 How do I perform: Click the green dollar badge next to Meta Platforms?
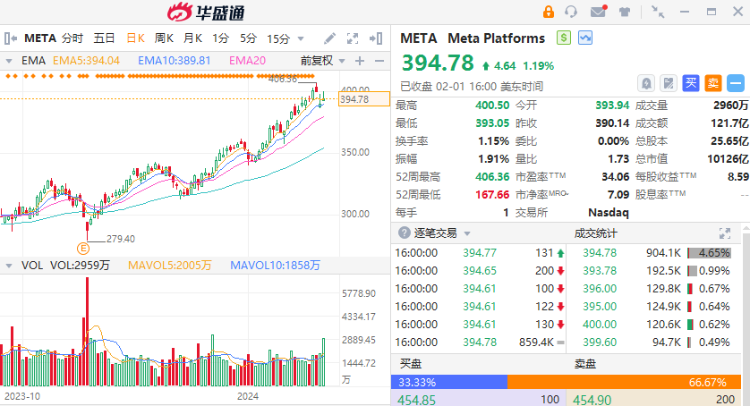click(564, 38)
